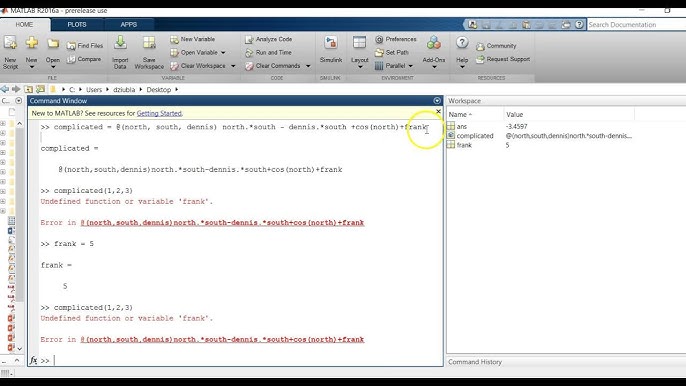Switch to the APPS tab
The width and height of the screenshot is (686, 386).
[x=129, y=25]
